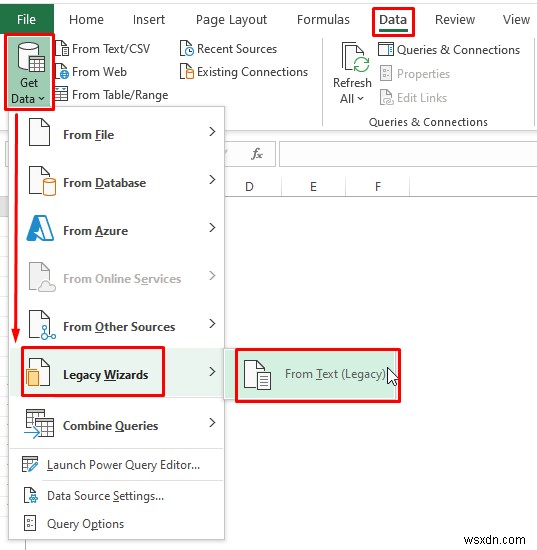Click the Data Source Settings icon
The width and height of the screenshot is (537, 550).
(31, 495)
